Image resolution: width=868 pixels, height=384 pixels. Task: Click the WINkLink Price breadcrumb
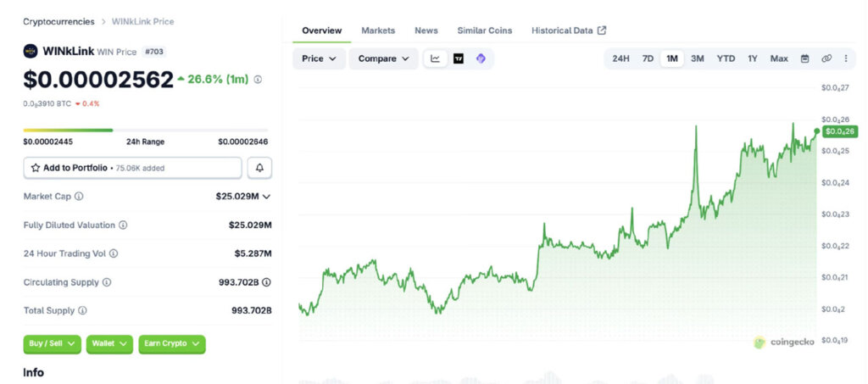(x=142, y=21)
